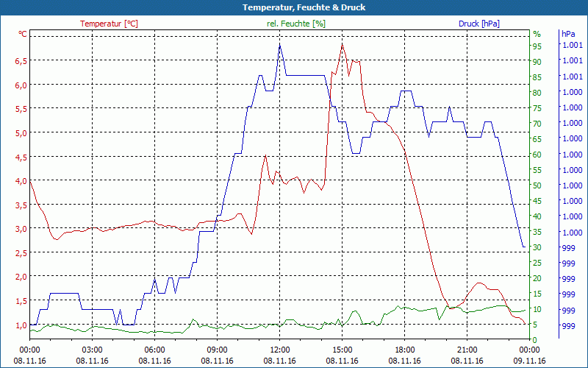Select the blue "Druck [hPa]" legend label
The image size is (588, 368).
(478, 24)
